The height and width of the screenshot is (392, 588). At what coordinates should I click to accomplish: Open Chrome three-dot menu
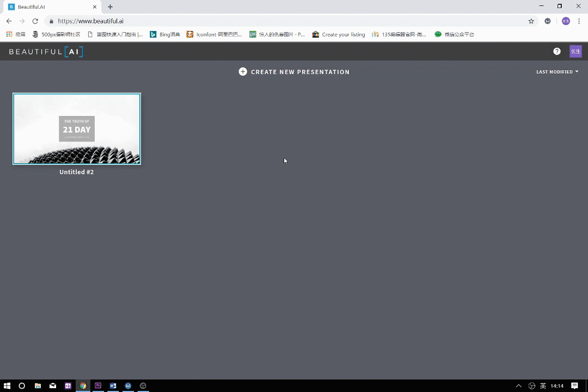[x=579, y=21]
